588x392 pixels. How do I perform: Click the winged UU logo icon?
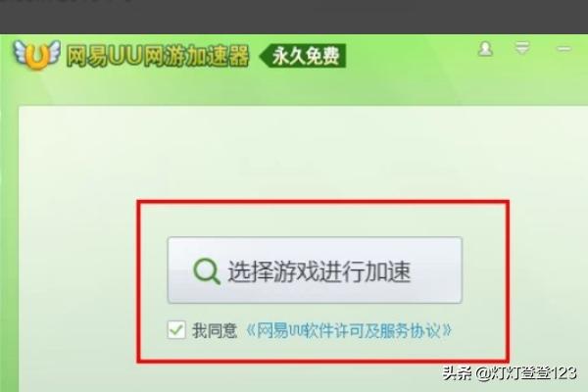point(36,55)
